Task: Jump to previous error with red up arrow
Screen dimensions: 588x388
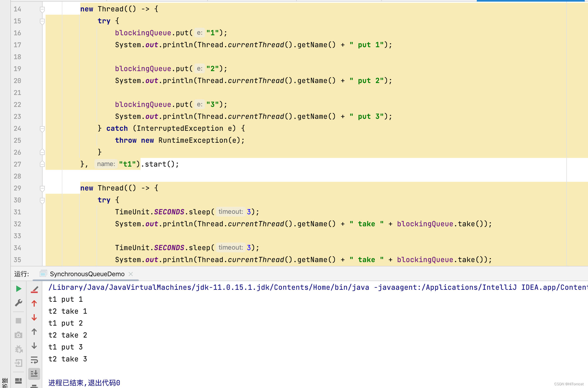Action: pos(34,303)
